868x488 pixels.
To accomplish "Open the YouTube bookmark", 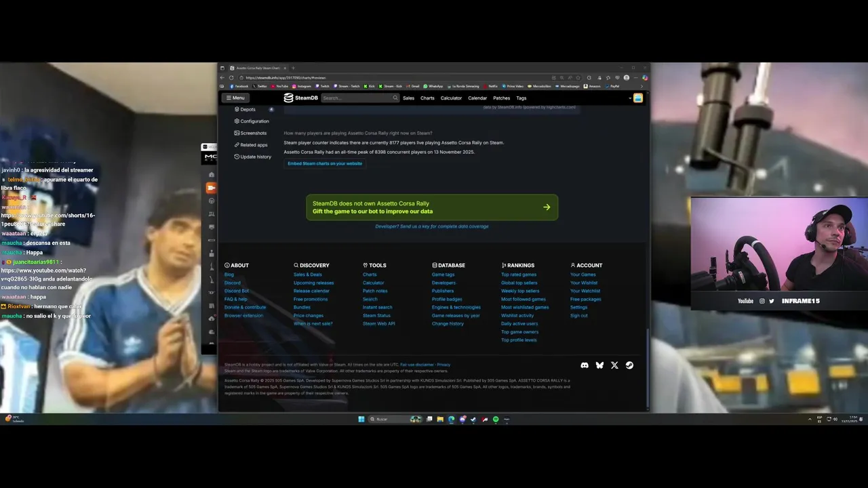I will (280, 86).
